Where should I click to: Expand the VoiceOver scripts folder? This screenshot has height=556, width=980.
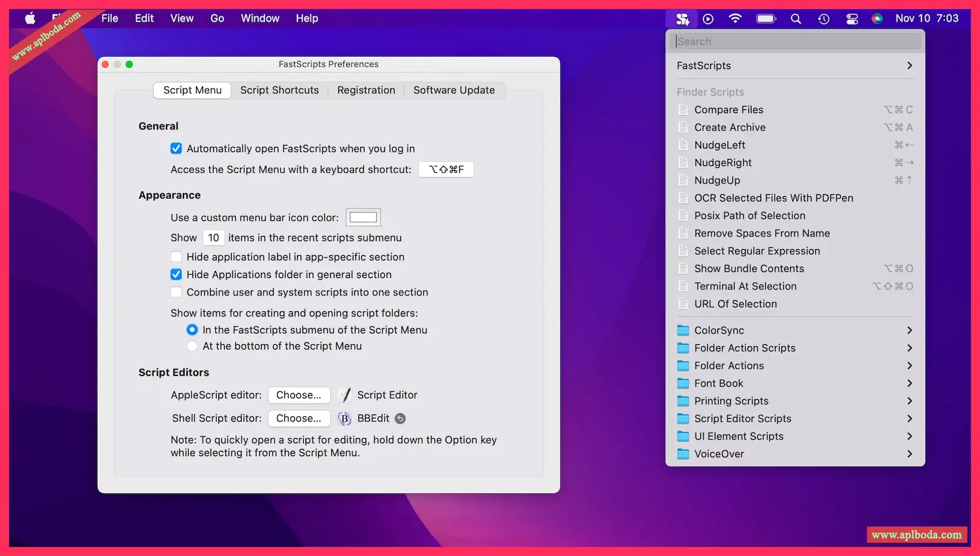[794, 454]
